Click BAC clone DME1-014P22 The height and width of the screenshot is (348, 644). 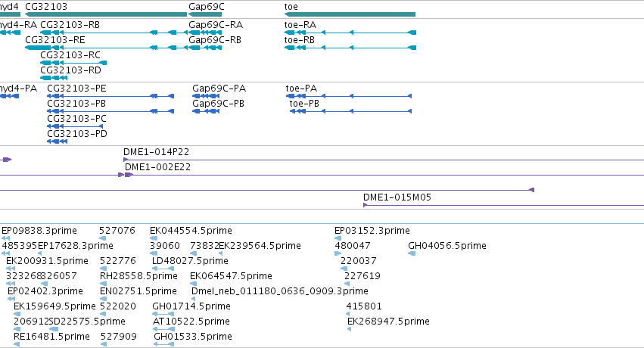(384, 160)
